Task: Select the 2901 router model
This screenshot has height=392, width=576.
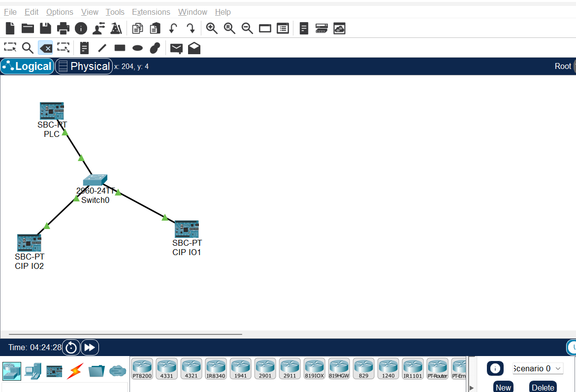Action: 265,368
